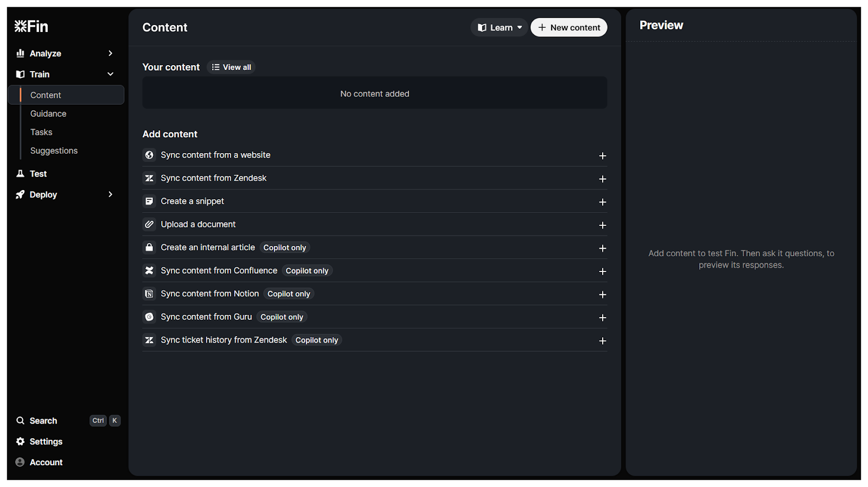Click the Zendesk icon beside Sync content from Zendesk
This screenshot has width=868, height=487.
(x=149, y=178)
